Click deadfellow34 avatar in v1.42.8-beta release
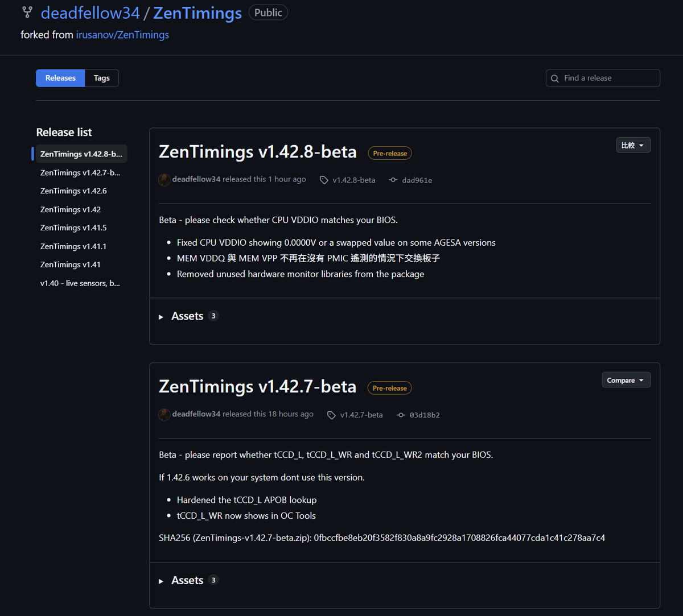The image size is (683, 616). point(164,180)
